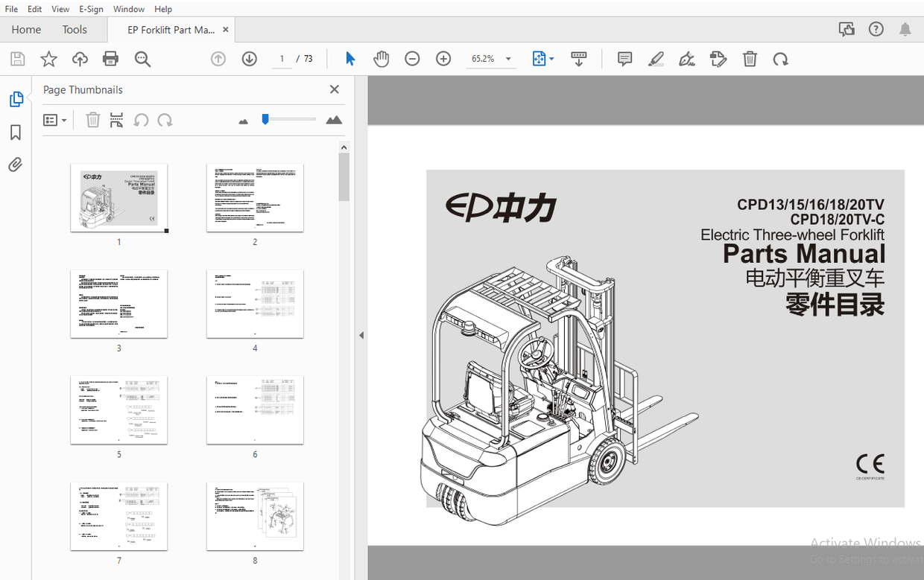The height and width of the screenshot is (580, 924).
Task: Zoom out using the minus icon
Action: click(x=412, y=59)
